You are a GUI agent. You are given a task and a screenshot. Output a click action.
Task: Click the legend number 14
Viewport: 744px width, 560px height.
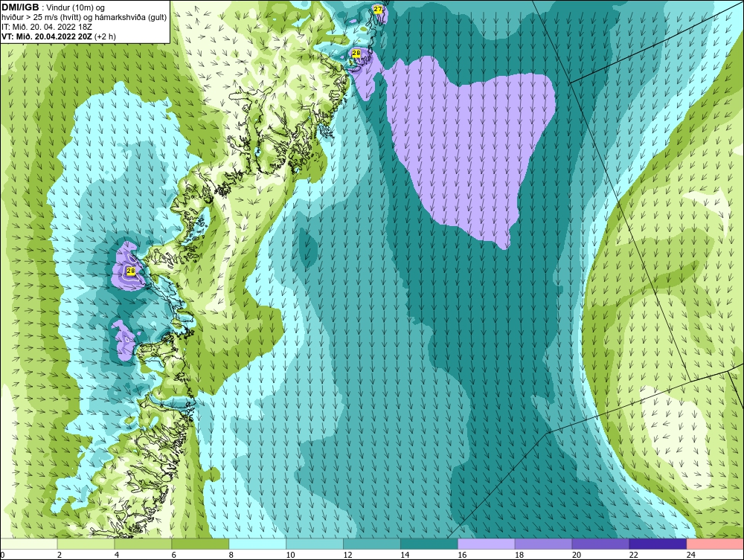[x=405, y=555]
